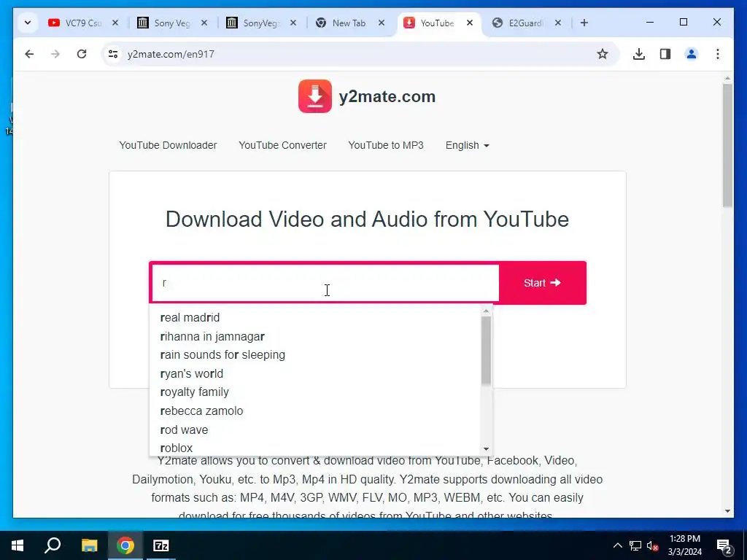Image resolution: width=747 pixels, height=560 pixels.
Task: Close the E2Guardian tab
Action: point(558,23)
